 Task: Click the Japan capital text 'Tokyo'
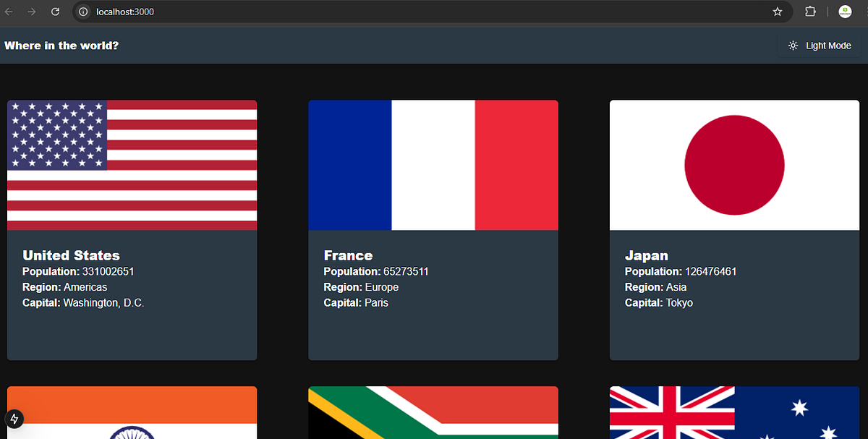pyautogui.click(x=679, y=302)
